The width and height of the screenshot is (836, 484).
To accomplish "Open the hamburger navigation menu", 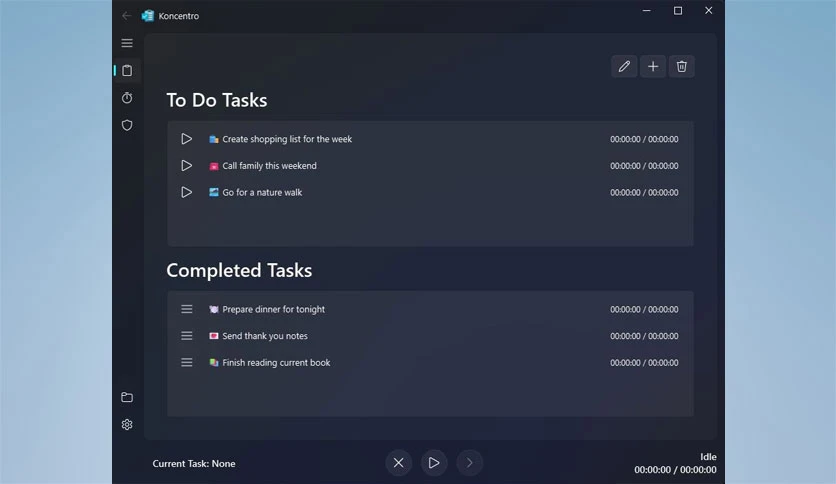I will coord(127,43).
